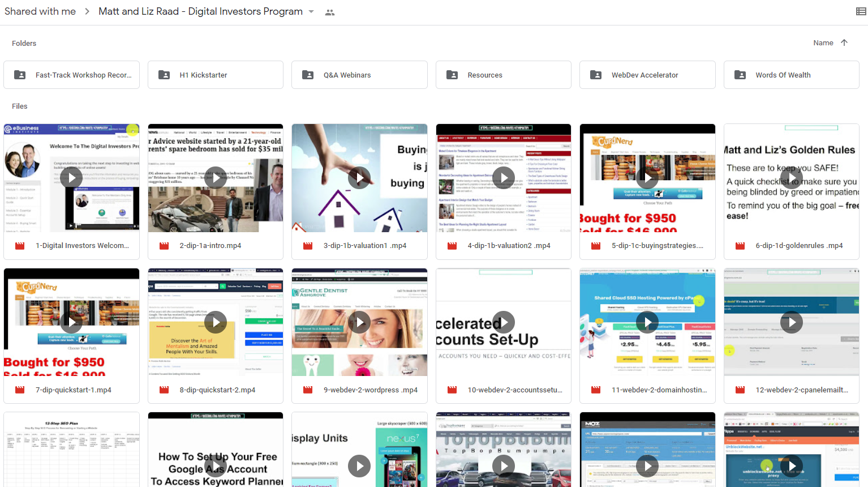Click video file icon of 1-Digital Investors Welcome
The height and width of the screenshot is (487, 868).
tap(20, 246)
